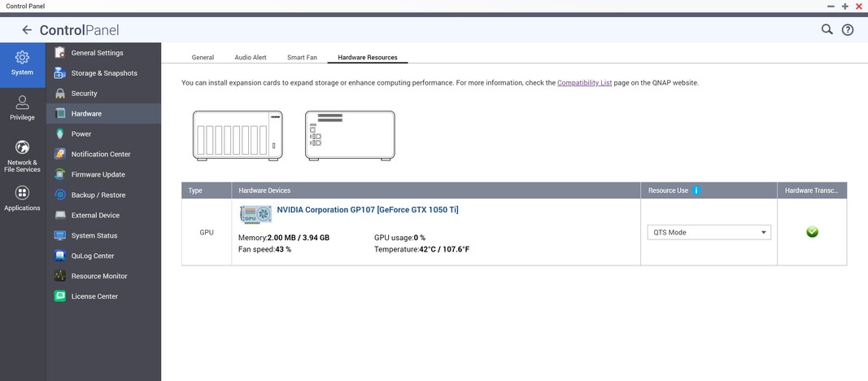Viewport: 868px width, 381px height.
Task: Minimize the Control Panel window
Action: 831,6
